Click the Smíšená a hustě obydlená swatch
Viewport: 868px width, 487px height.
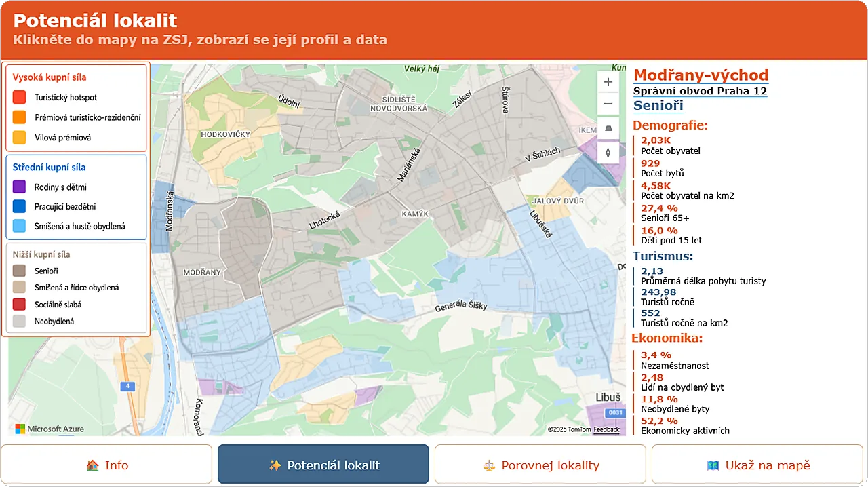pos(19,227)
